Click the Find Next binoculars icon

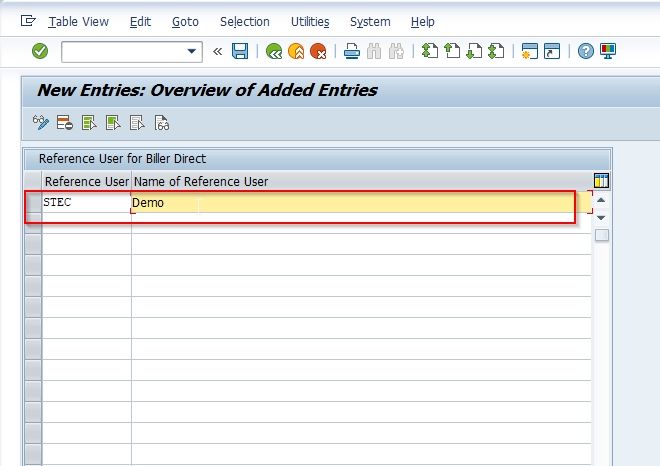tap(396, 51)
